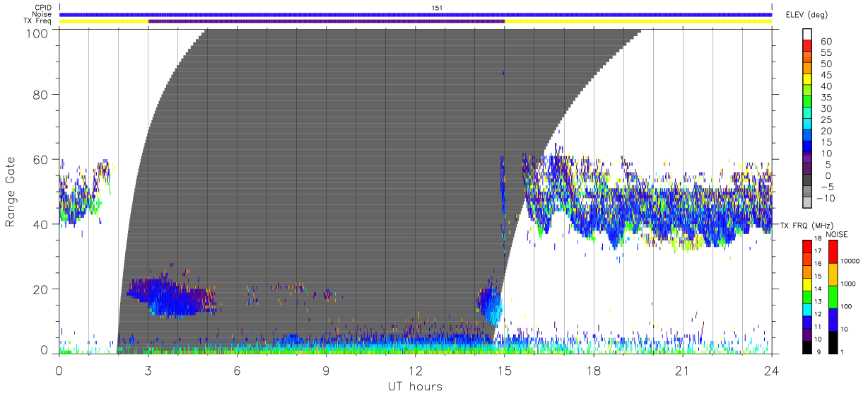Viewport: 868px width, 401px height.
Task: Click the 24 tick on the UT hours axis
Action: pos(772,370)
